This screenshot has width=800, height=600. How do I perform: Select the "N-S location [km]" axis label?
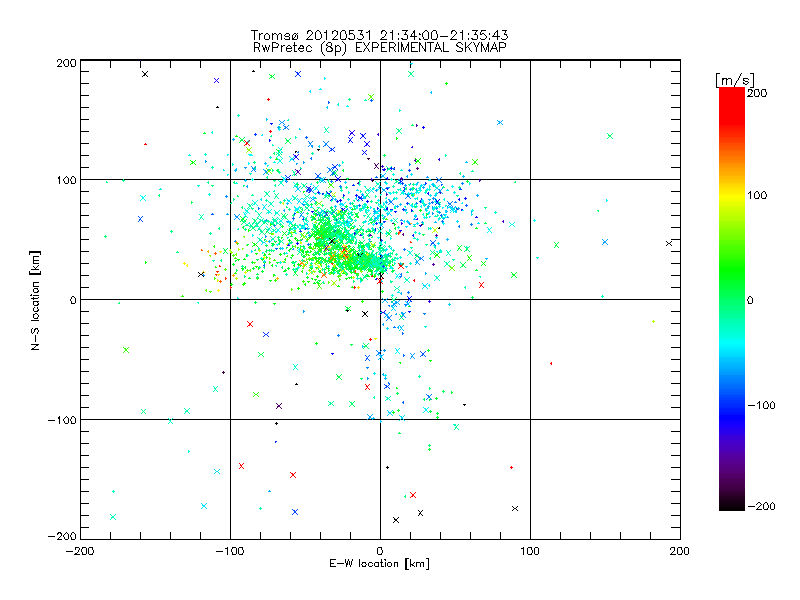[35, 300]
